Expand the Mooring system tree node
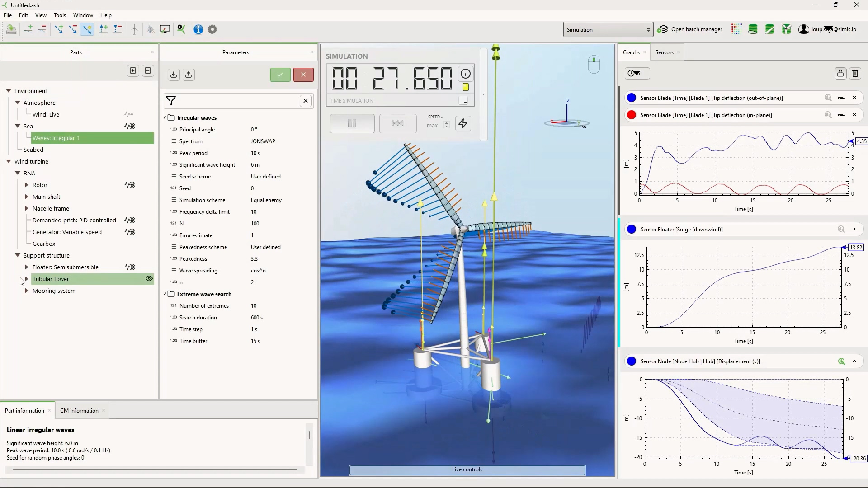 pyautogui.click(x=26, y=291)
